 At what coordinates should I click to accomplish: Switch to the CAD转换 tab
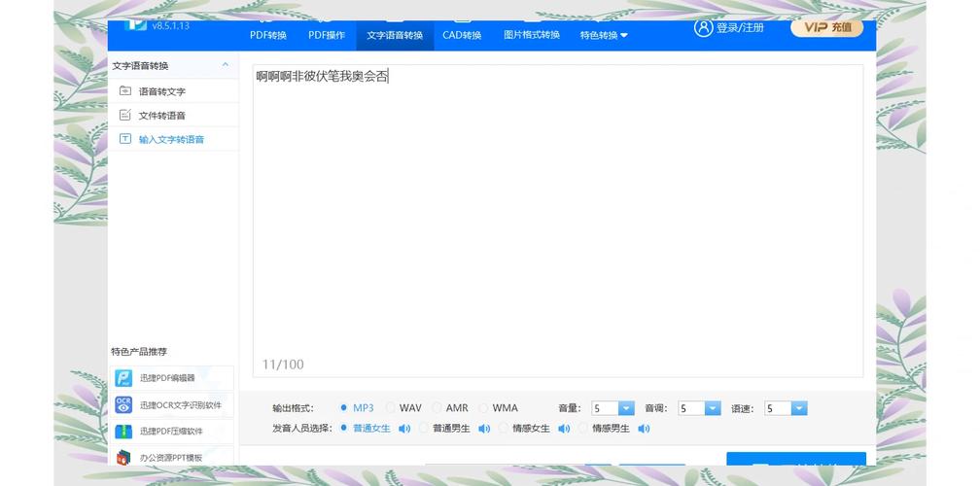pyautogui.click(x=462, y=36)
